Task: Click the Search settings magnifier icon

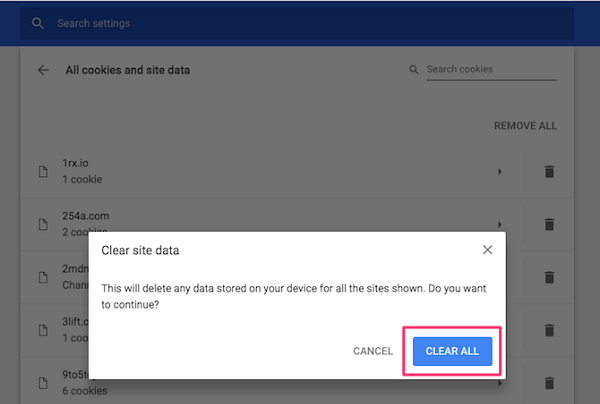Action: [x=38, y=23]
